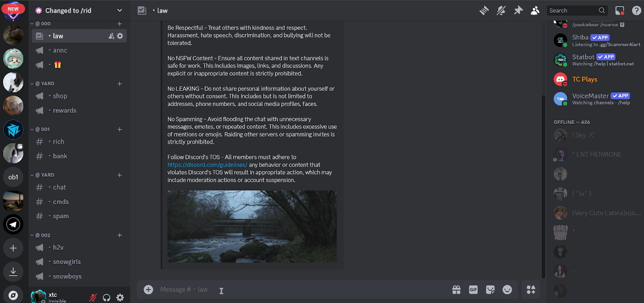Open the Threads icon in header
Viewport: 644px width, 303px height.
coord(484,10)
